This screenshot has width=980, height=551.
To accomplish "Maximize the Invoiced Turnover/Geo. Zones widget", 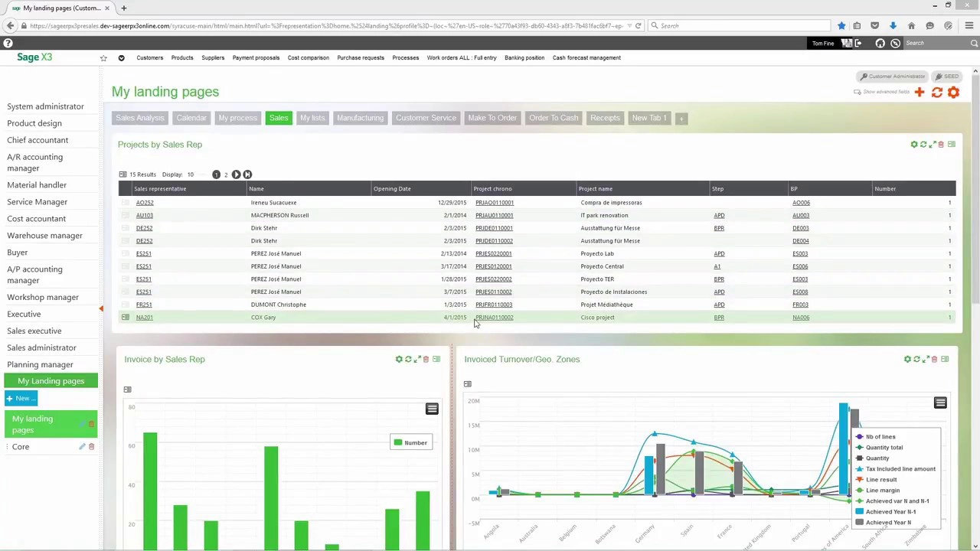I will tap(925, 359).
